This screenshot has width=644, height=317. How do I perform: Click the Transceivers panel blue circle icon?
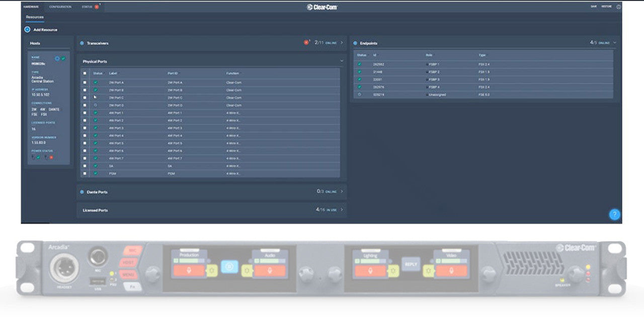coord(82,43)
